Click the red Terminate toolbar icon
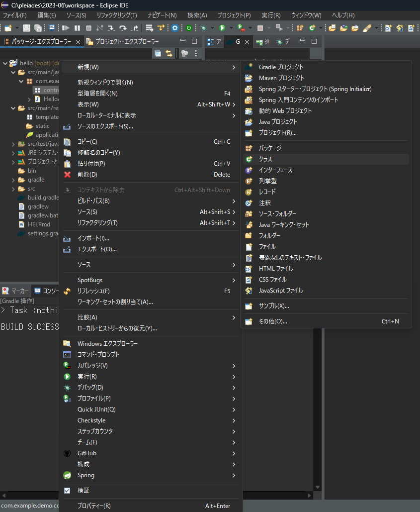 pyautogui.click(x=88, y=28)
